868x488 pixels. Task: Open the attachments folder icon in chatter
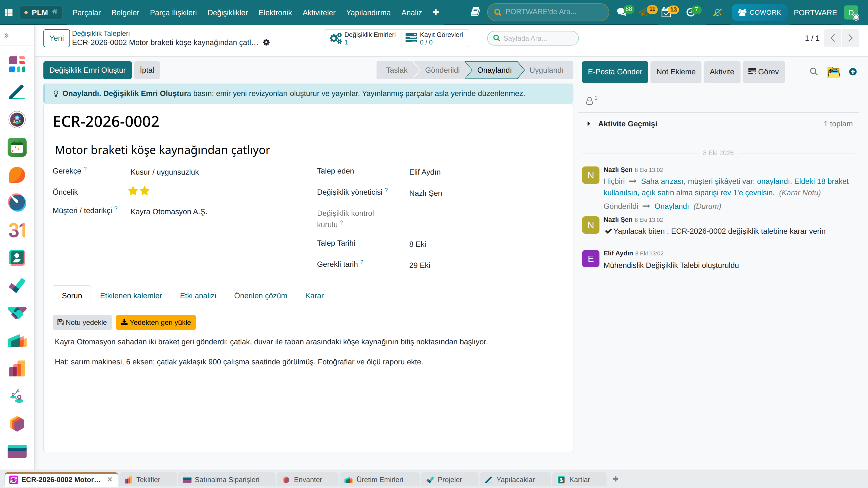click(x=833, y=72)
